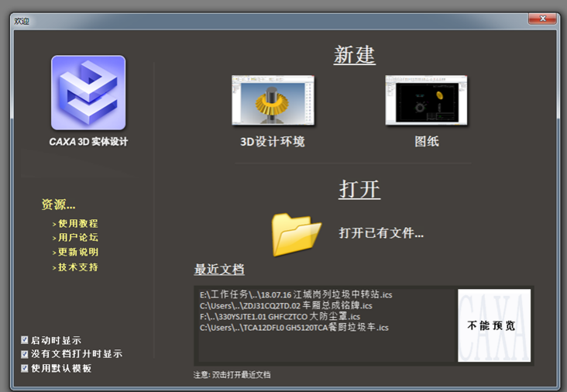Image resolution: width=567 pixels, height=392 pixels.
Task: Click the 3D设计环境 label
Action: point(273,142)
